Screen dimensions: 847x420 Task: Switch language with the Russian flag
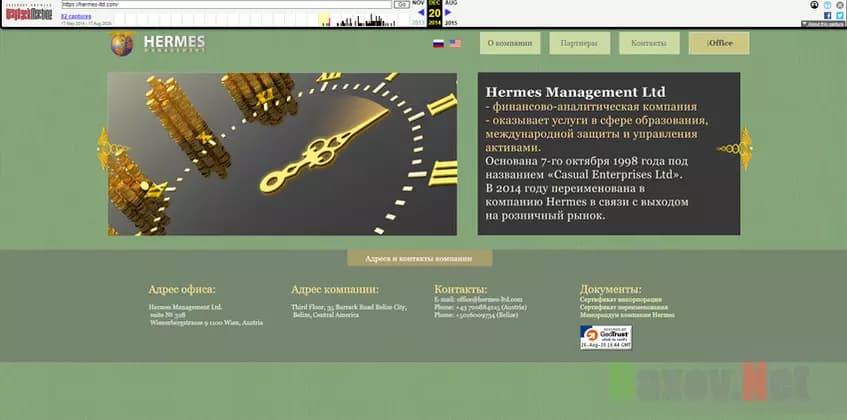point(439,44)
